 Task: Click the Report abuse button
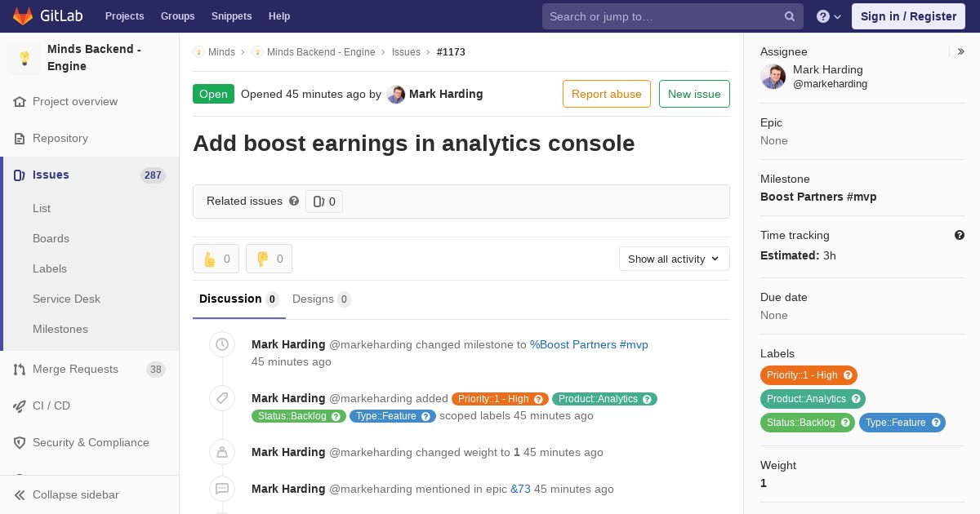607,94
